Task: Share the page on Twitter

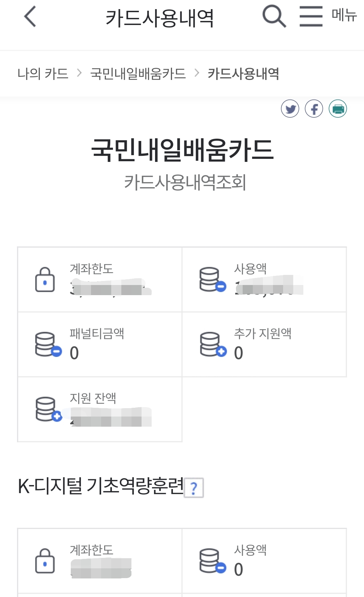Action: pos(290,109)
